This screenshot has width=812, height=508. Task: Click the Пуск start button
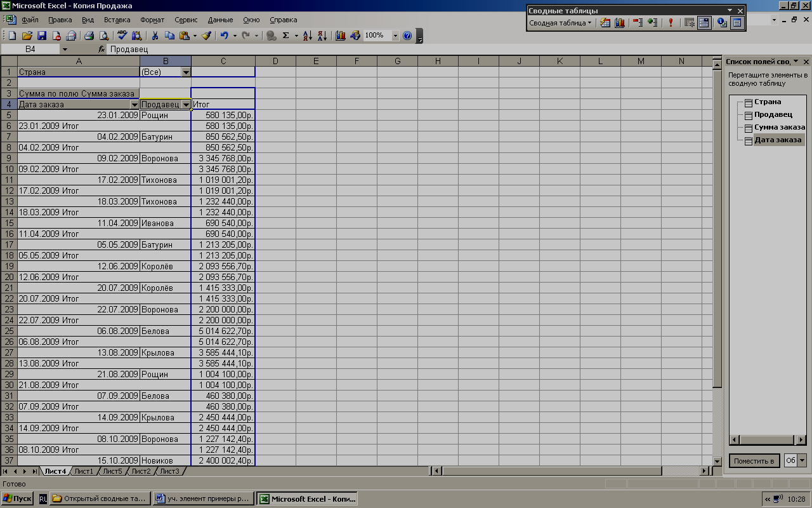[x=17, y=499]
